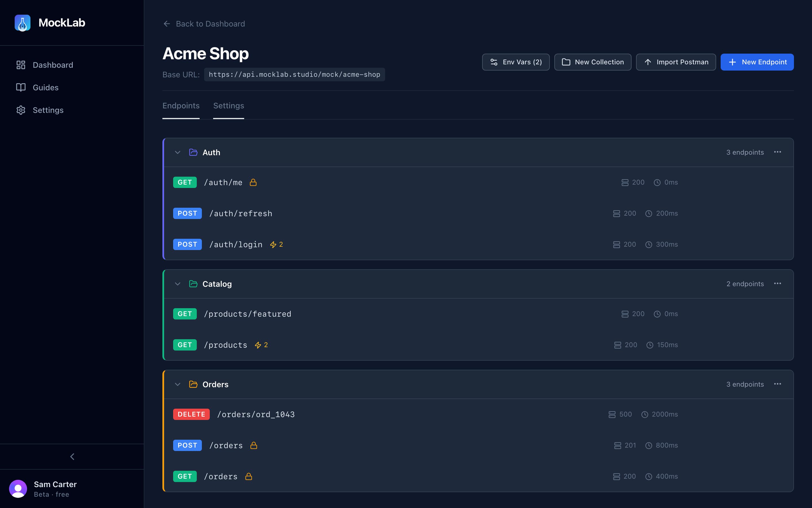
Task: Open the Catalog collection more options menu
Action: (x=777, y=284)
